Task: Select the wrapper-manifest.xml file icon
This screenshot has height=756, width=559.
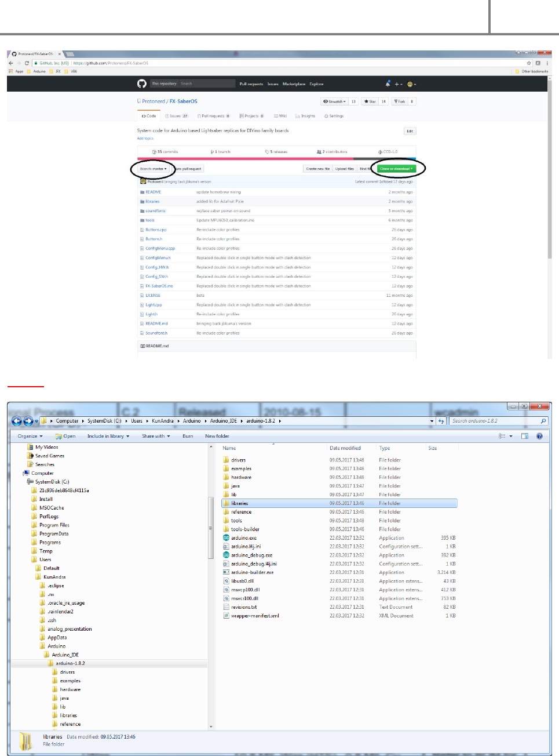Action: (226, 616)
